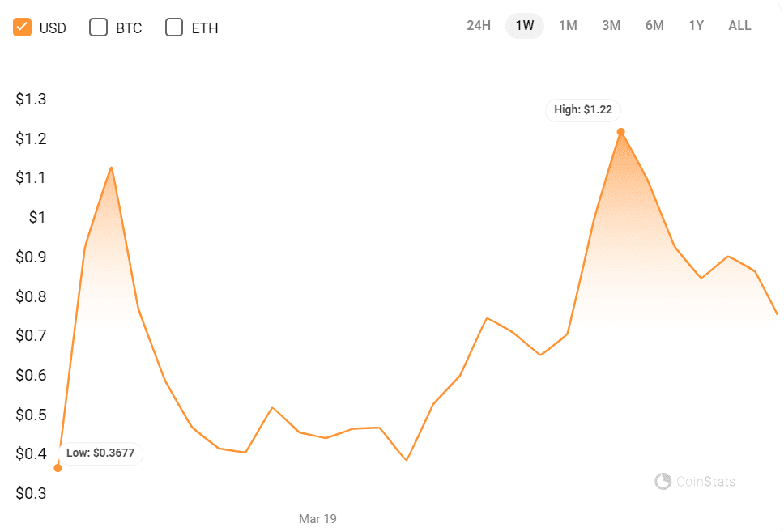Select the 3M time range
Viewport: 784px width, 532px height.
[x=611, y=25]
